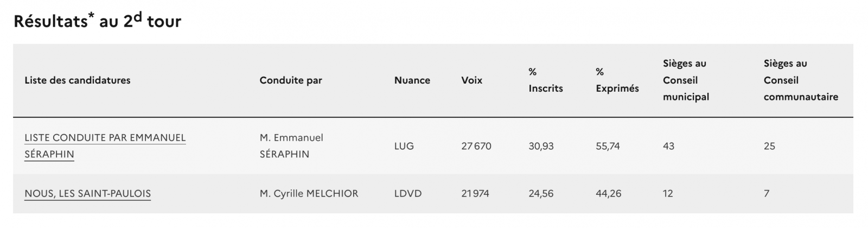
Task: Click the 30,93 registered percentage cell
Action: tap(541, 146)
